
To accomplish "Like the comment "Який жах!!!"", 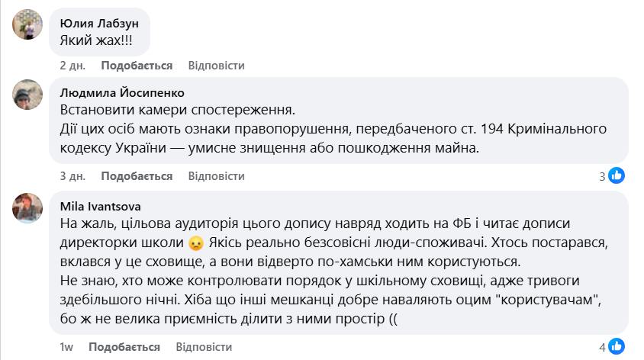I will tap(137, 66).
